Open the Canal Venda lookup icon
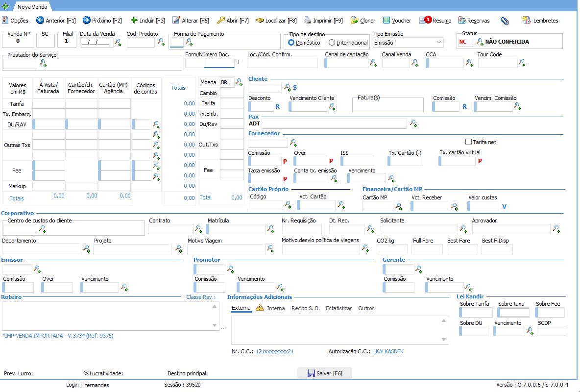The height and width of the screenshot is (392, 580). tap(414, 63)
